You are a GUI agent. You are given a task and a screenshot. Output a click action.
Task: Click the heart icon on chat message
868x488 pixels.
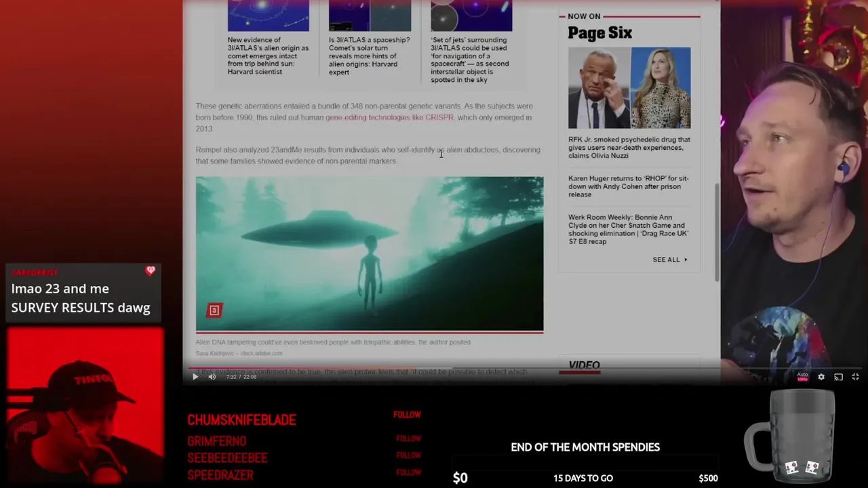point(151,271)
